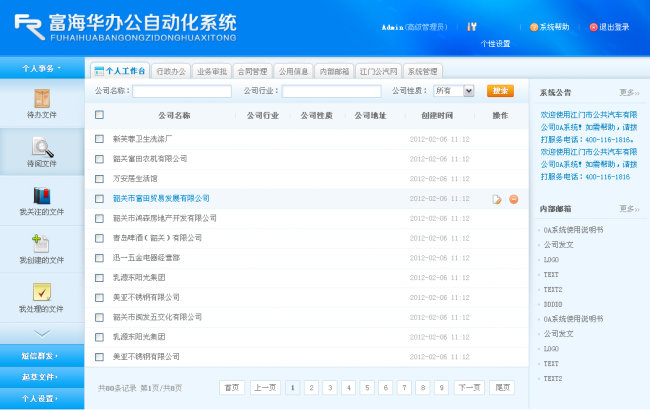The image size is (650, 410).
Task: Check the box for 万安居生活馆
Action: [99, 179]
